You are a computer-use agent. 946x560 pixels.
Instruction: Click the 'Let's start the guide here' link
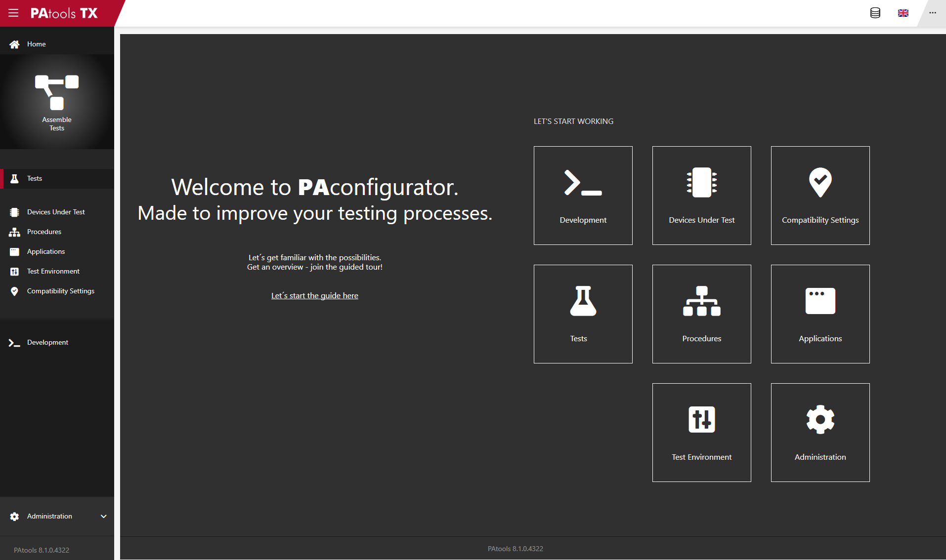(x=315, y=295)
